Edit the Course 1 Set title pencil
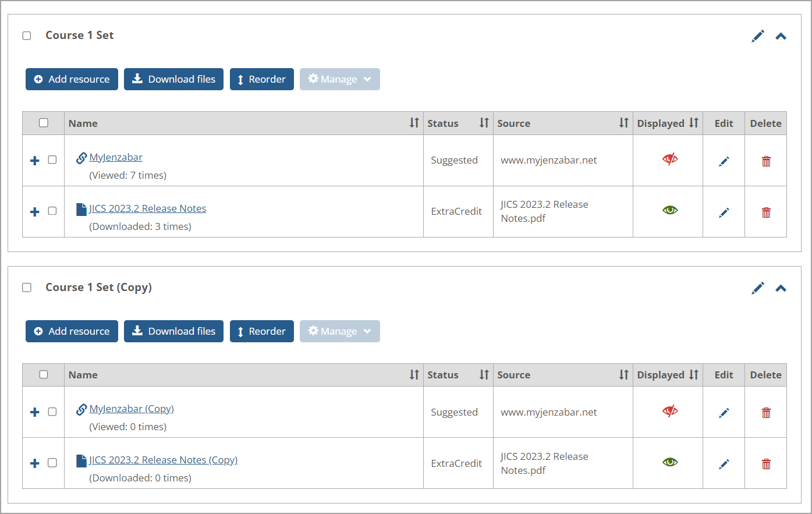 [757, 36]
